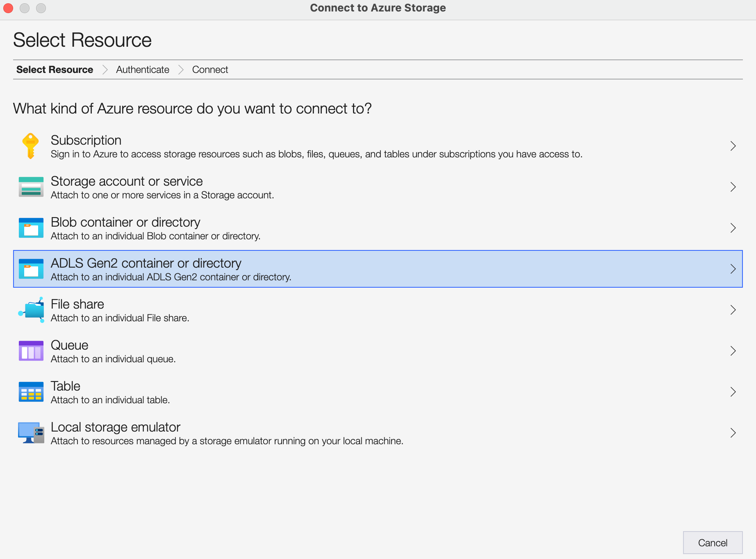Click the Table grid icon

click(31, 392)
